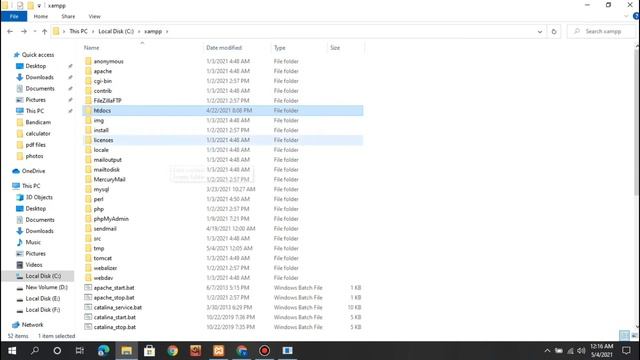640x360 pixels.
Task: Open volume control in system tray
Action: (x=581, y=351)
